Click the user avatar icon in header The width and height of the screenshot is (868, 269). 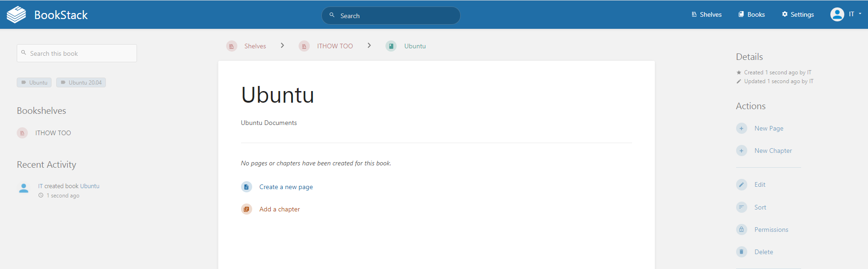pyautogui.click(x=837, y=14)
